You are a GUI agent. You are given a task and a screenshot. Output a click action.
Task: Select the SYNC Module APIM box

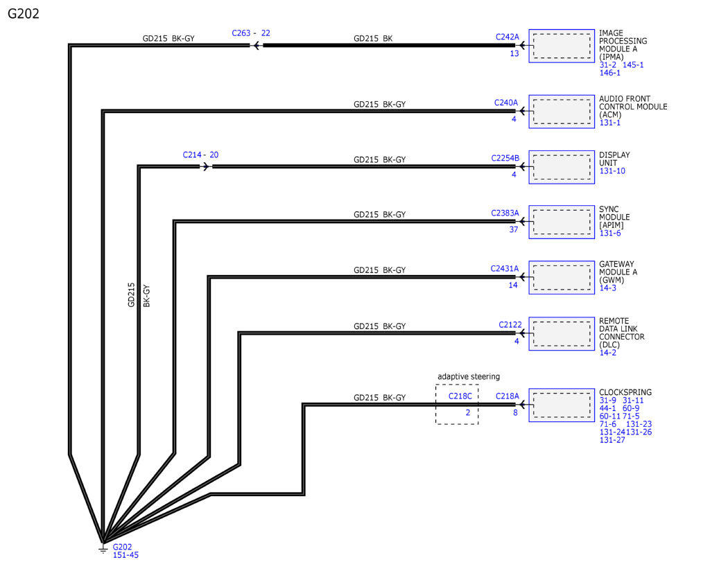coord(562,222)
